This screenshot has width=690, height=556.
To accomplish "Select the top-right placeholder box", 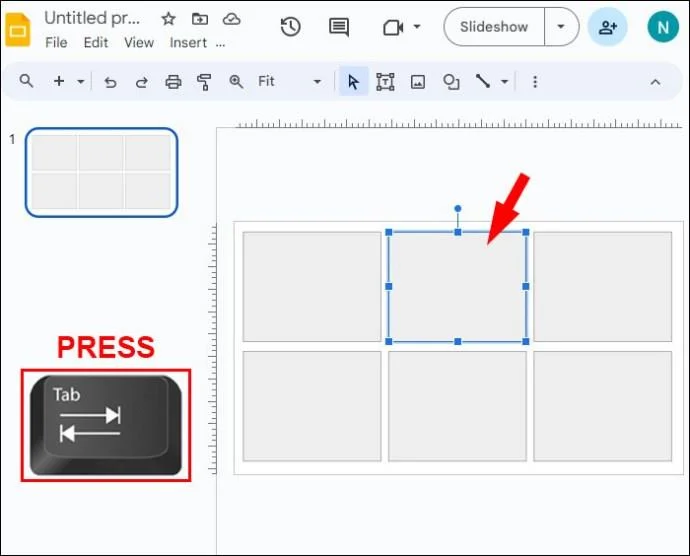I will pos(602,286).
